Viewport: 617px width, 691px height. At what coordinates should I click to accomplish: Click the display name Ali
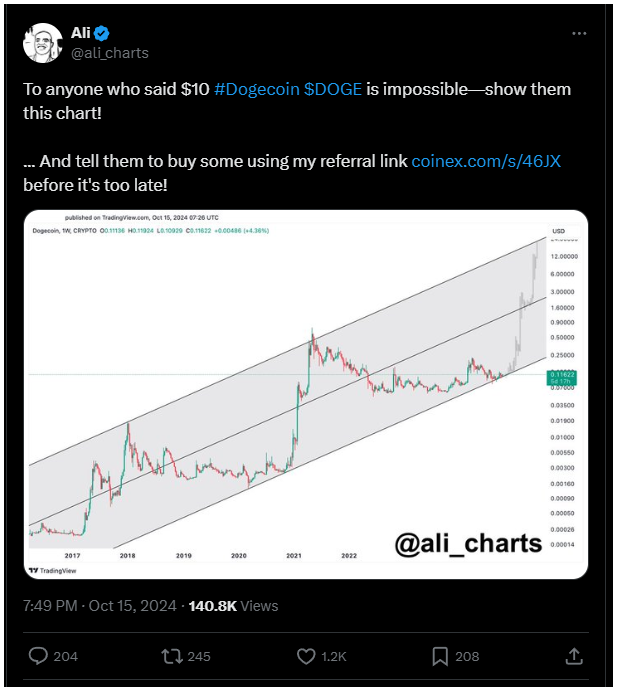[81, 33]
